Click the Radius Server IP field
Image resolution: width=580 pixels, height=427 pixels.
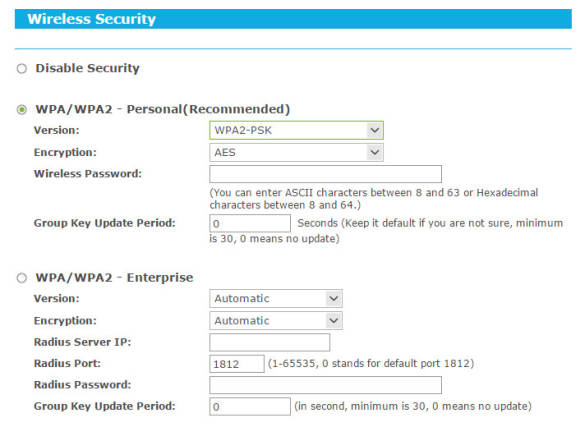[x=270, y=342]
